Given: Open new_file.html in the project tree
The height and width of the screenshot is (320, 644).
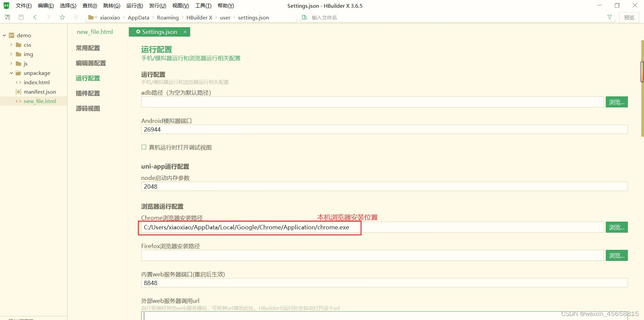Looking at the screenshot, I should tap(40, 101).
